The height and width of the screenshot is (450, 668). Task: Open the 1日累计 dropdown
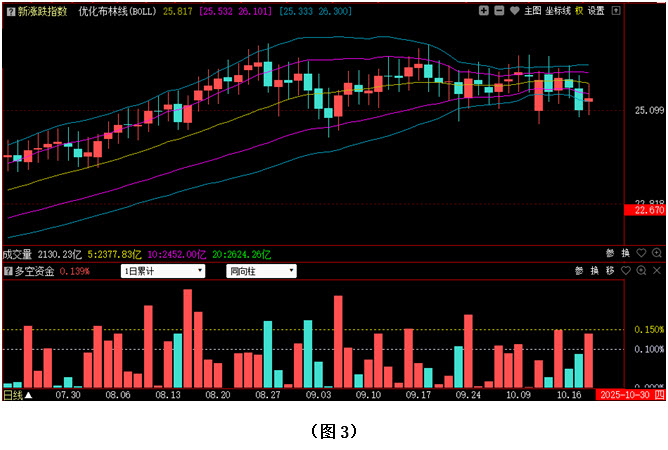coord(163,271)
